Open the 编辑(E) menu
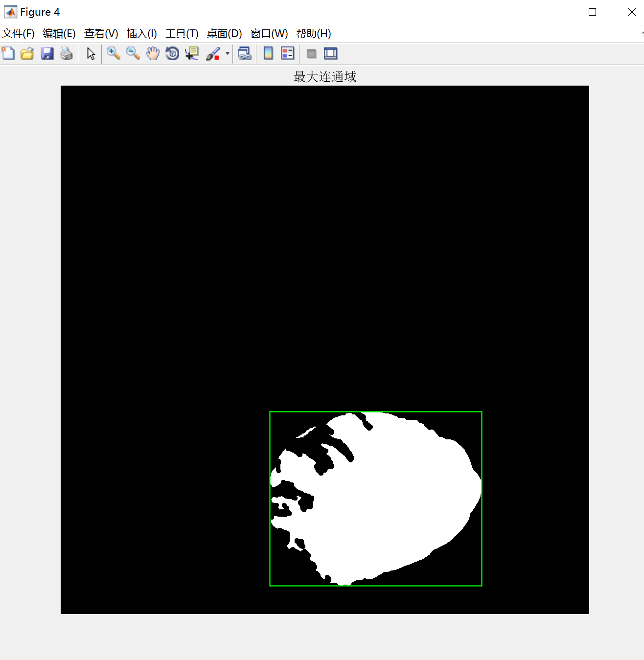 click(x=60, y=34)
